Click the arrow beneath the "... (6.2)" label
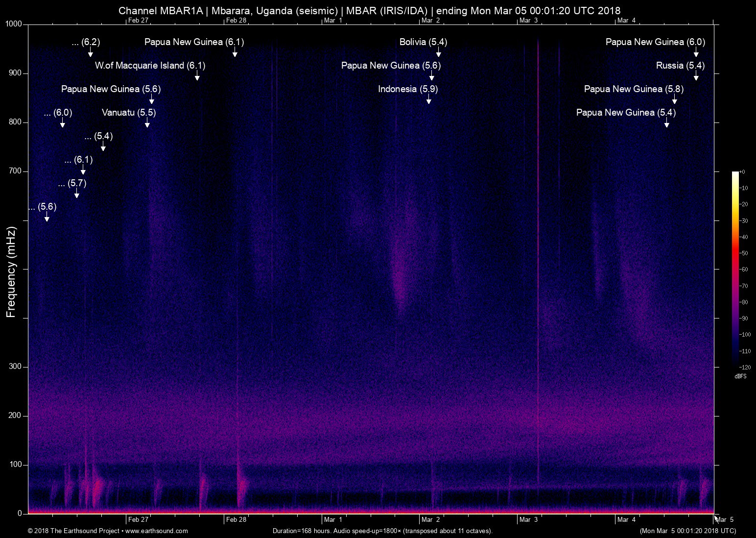Viewport: 756px width, 538px height. pyautogui.click(x=90, y=53)
